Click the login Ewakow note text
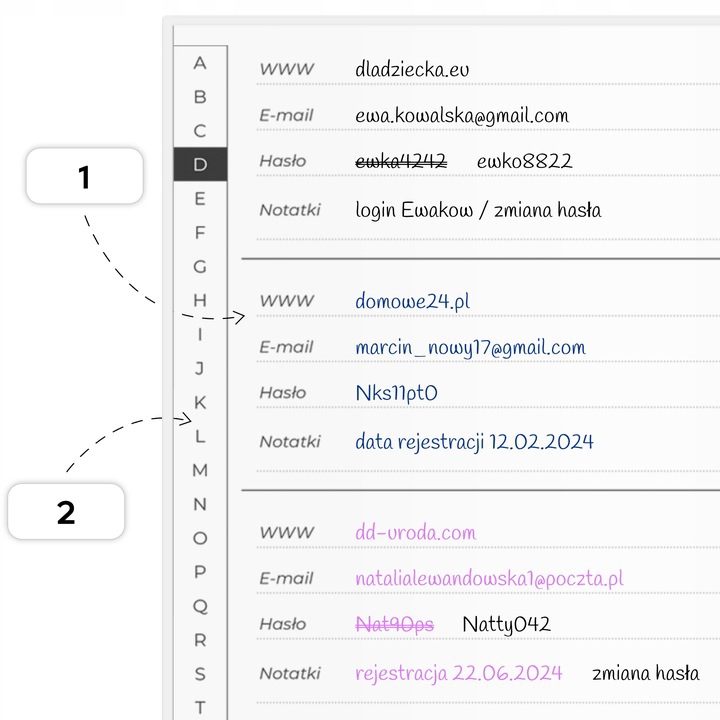Screen dimensions: 720x720 [478, 211]
